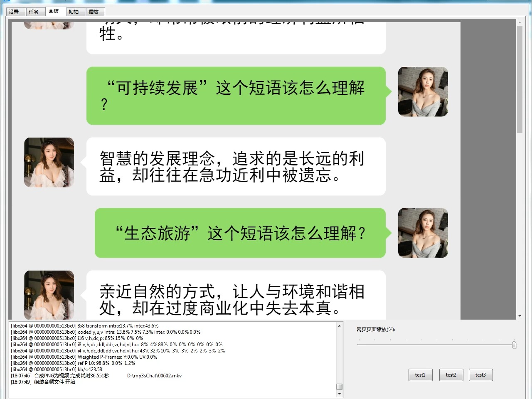Click the ref P L0 log line
Viewport: 532px width, 399px height.
point(73,363)
